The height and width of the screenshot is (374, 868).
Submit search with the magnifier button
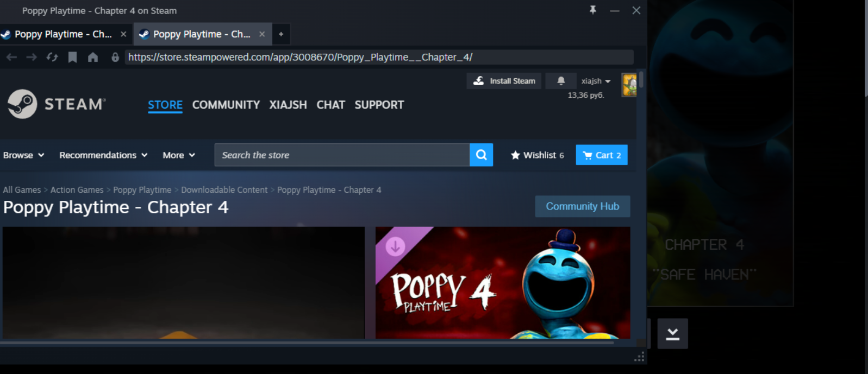pos(481,155)
